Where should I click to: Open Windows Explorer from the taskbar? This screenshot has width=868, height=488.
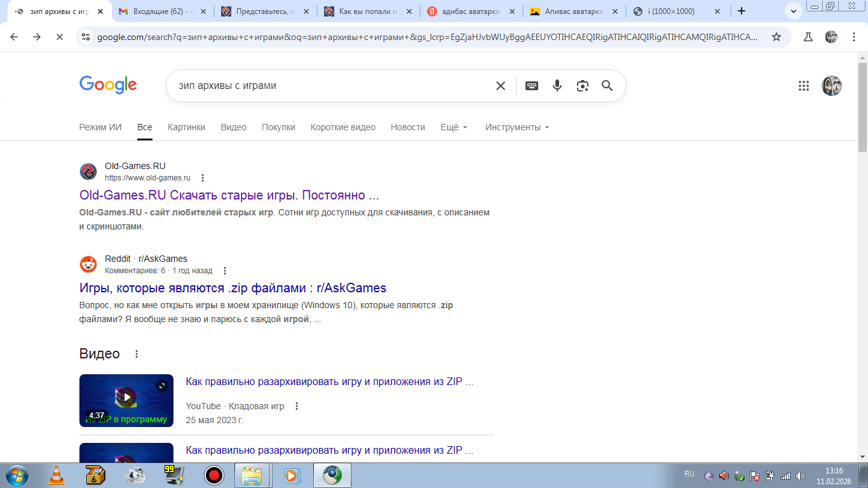[x=252, y=475]
